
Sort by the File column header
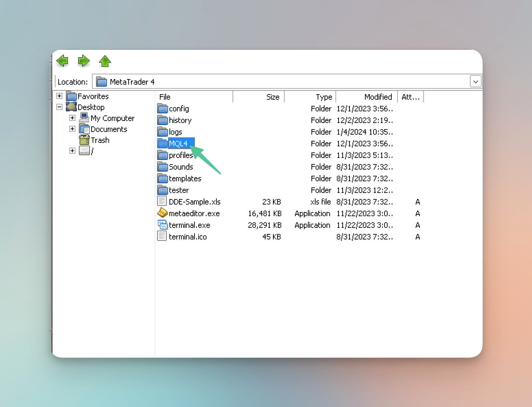[x=194, y=97]
